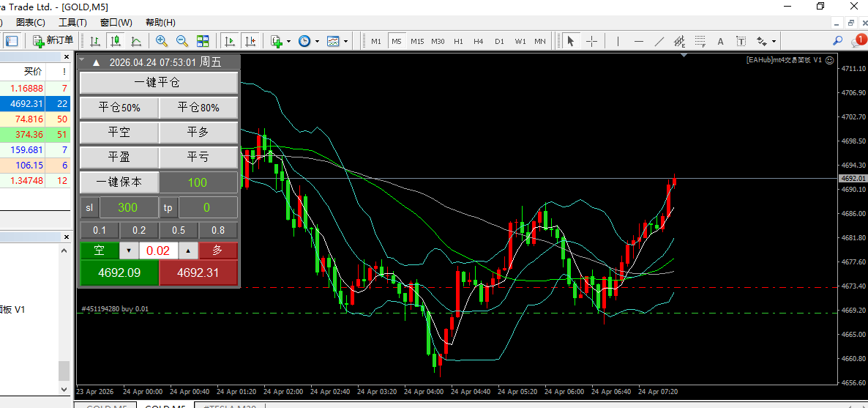Select the M5 timeframe

point(397,41)
